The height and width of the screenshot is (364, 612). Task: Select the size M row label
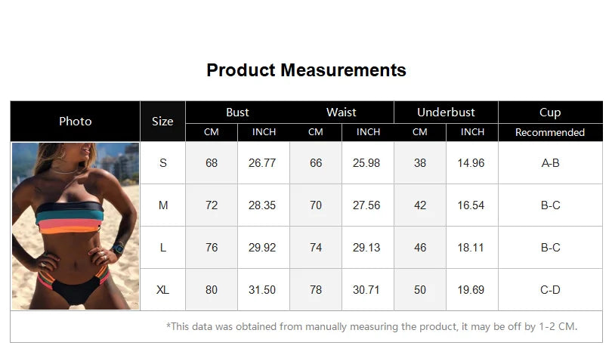click(162, 205)
